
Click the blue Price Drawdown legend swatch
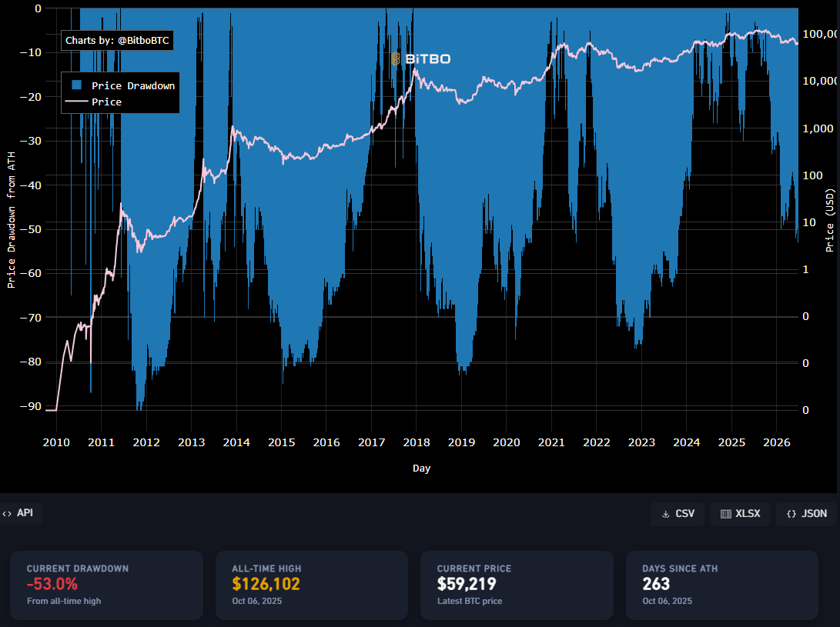(x=76, y=85)
